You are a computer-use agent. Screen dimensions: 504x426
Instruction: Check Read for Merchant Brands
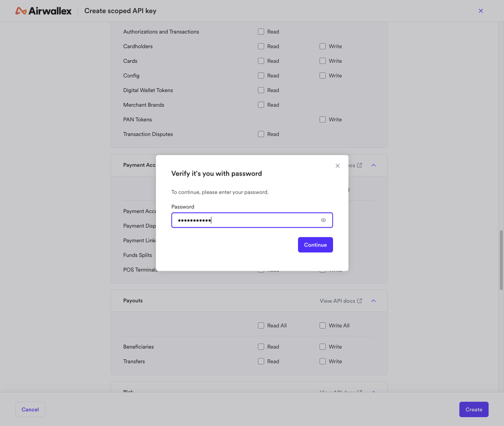click(261, 105)
